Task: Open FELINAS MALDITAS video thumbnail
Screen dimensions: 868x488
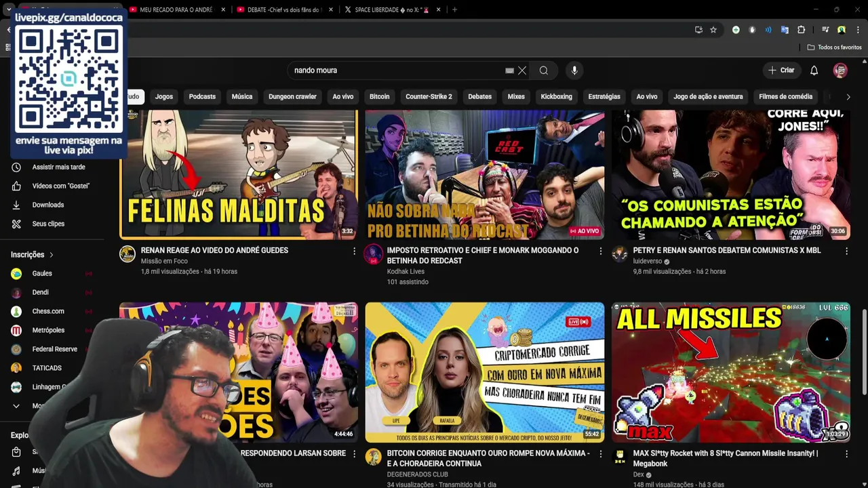Action: pos(239,175)
